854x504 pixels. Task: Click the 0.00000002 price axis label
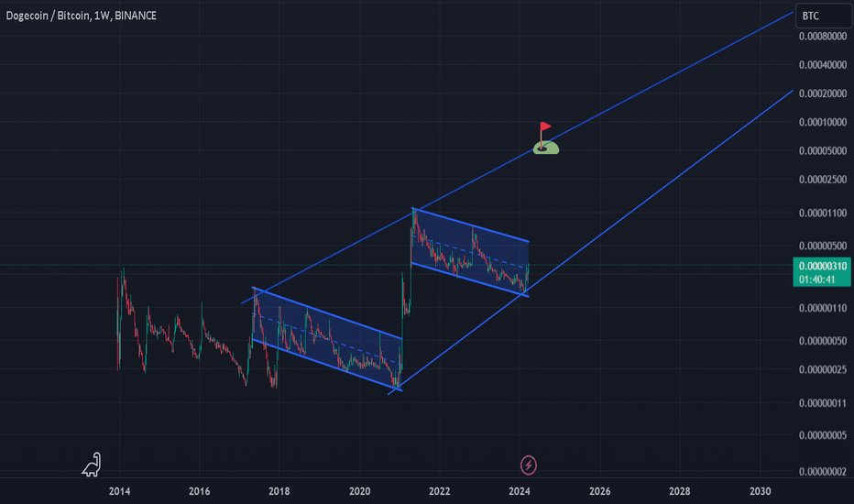click(823, 472)
